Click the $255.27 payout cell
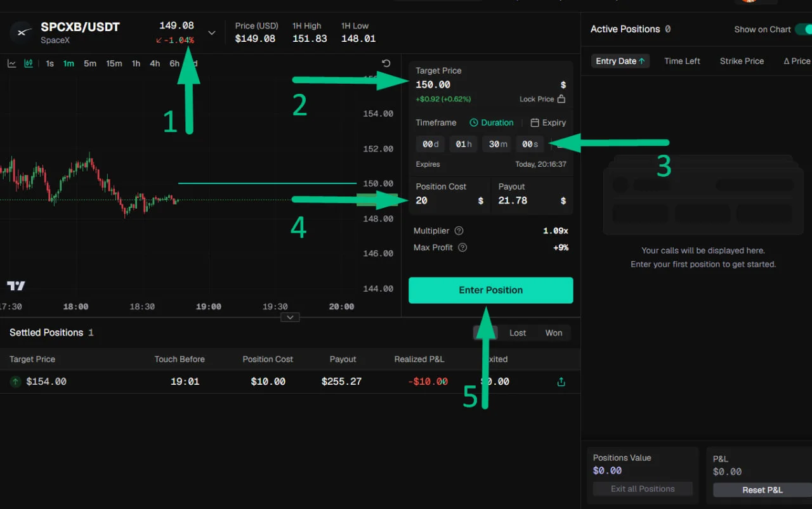The image size is (812, 509). pyautogui.click(x=341, y=382)
